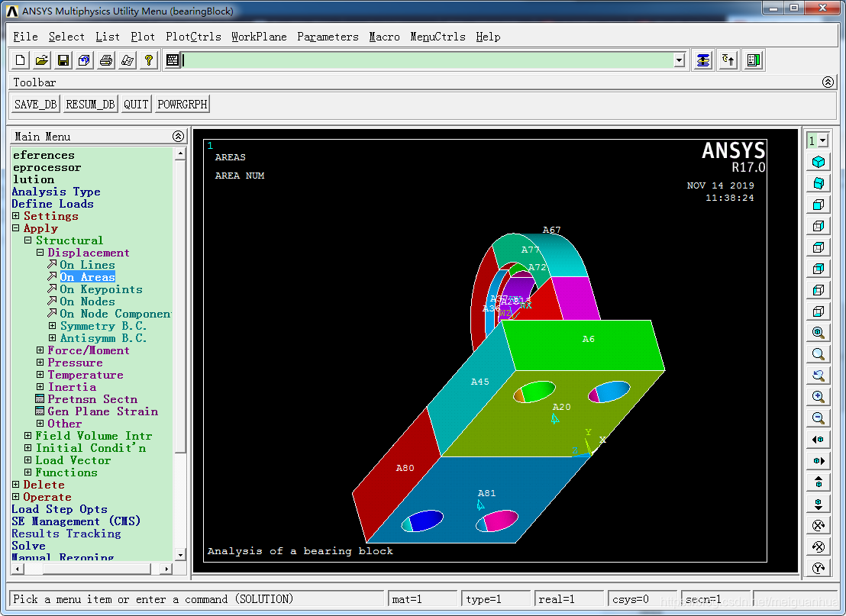Open the MenuCtrls menu

click(438, 37)
